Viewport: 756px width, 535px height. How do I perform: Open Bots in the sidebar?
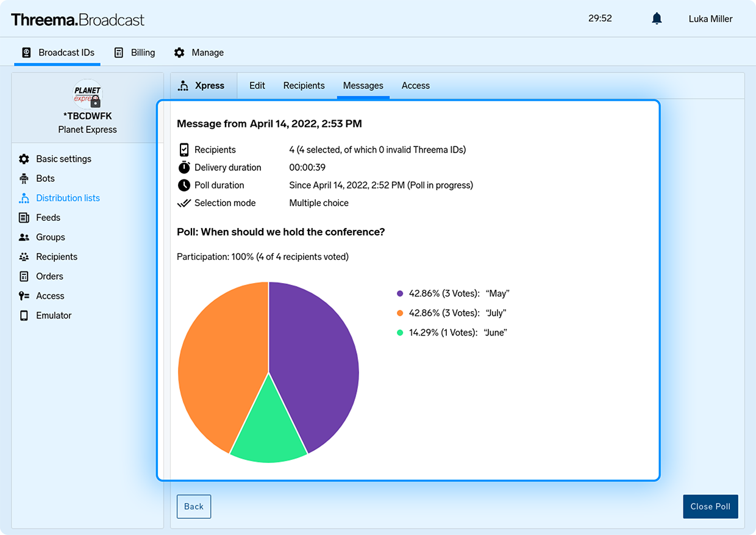(45, 178)
